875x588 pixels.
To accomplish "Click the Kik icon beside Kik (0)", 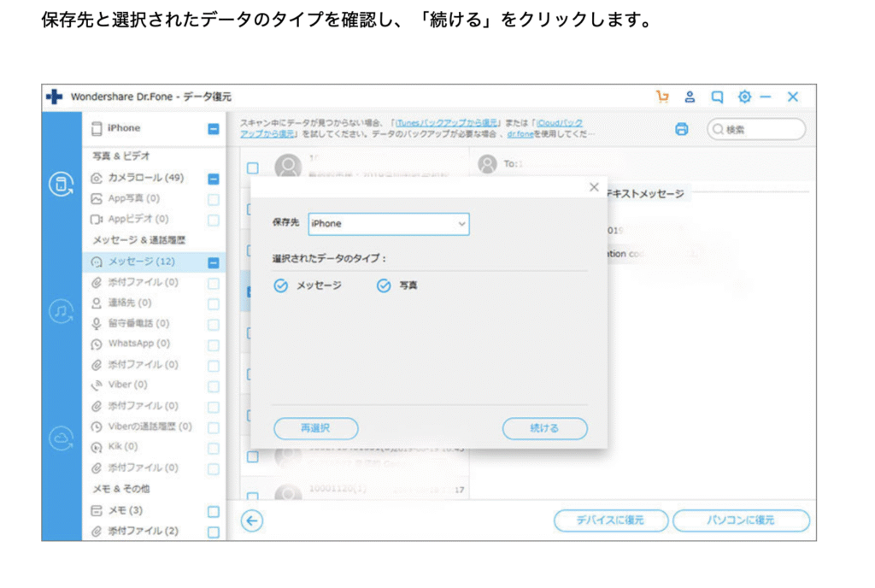I will (97, 447).
